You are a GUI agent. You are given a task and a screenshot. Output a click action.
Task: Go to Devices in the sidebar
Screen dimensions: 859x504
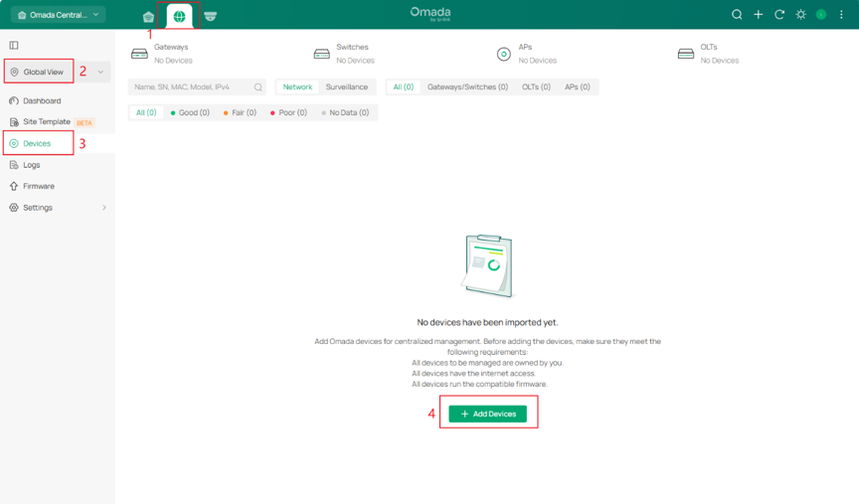point(37,143)
